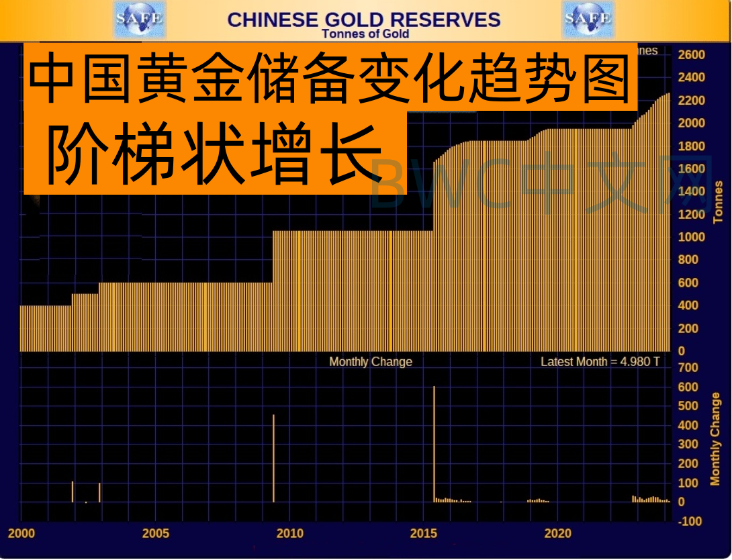Image resolution: width=732 pixels, height=560 pixels.
Task: Click the vertical Tonnes axis title
Action: (x=718, y=201)
